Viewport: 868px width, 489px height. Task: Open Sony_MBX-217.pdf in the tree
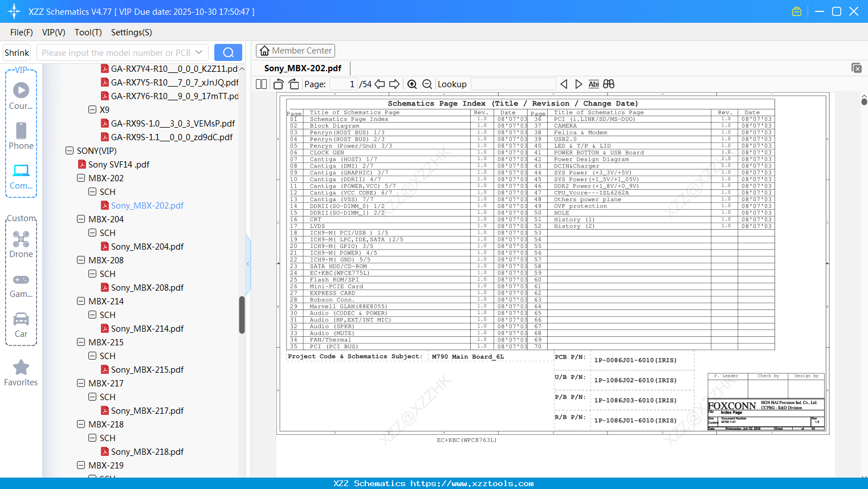(147, 410)
